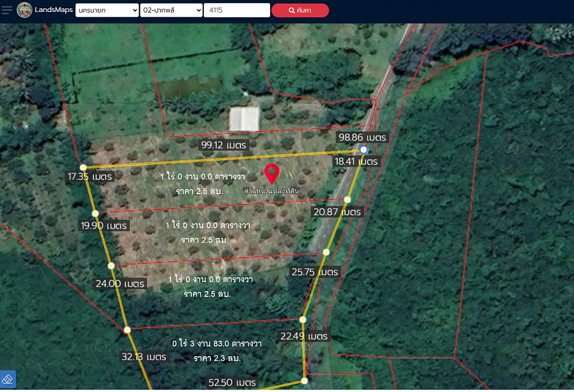This screenshot has width=574, height=392.
Task: Click the 98.86 เมตร distance label
Action: pos(363,137)
